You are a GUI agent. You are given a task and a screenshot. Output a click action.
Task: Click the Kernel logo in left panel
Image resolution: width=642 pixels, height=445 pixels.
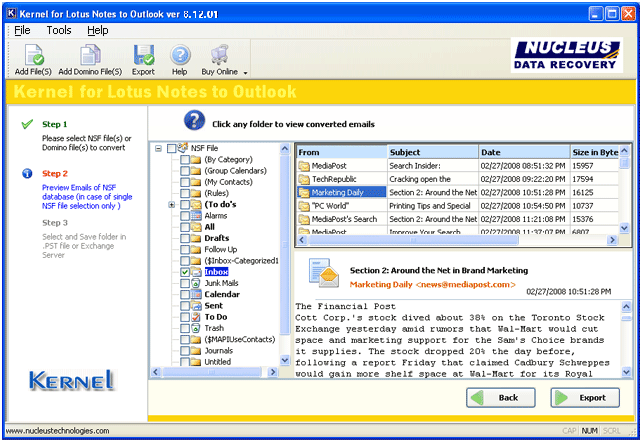(x=72, y=380)
